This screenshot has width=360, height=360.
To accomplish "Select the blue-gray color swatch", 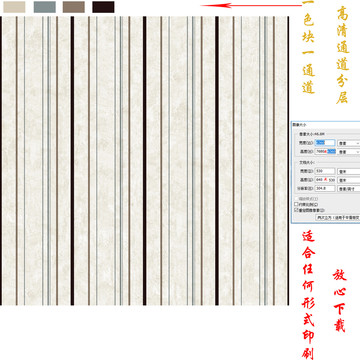I will point(45,7).
